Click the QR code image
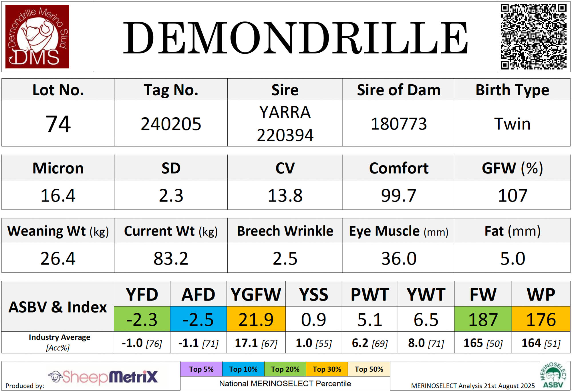 point(533,37)
